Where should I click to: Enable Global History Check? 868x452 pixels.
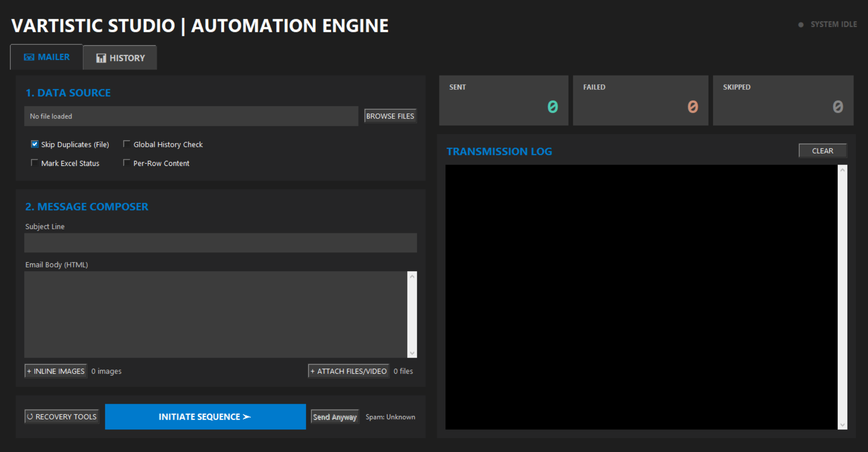[x=127, y=144]
